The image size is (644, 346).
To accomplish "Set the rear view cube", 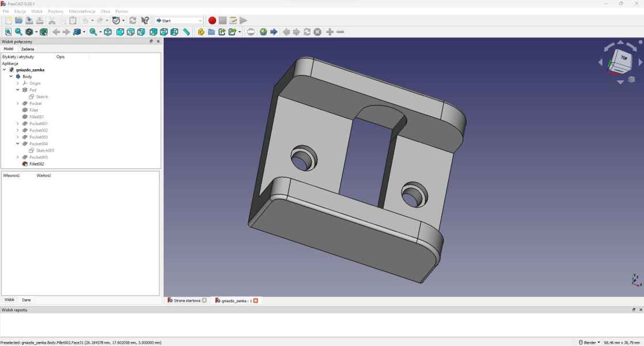I will (153, 32).
